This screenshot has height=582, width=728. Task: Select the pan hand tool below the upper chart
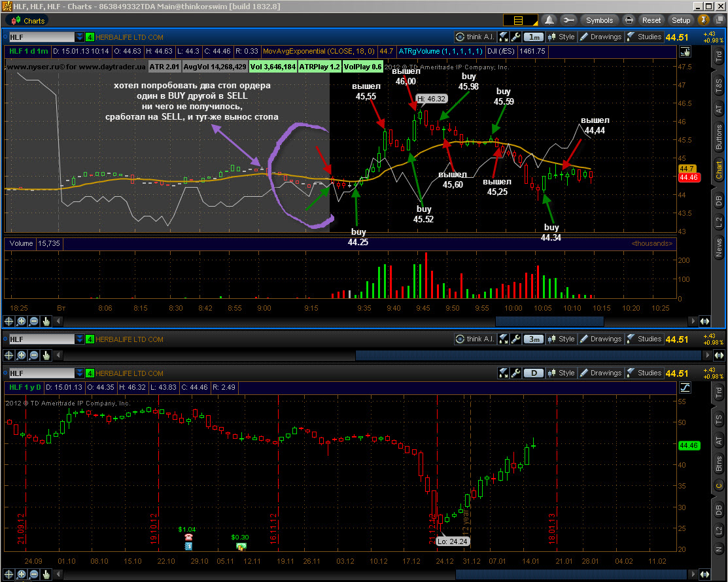[x=46, y=321]
